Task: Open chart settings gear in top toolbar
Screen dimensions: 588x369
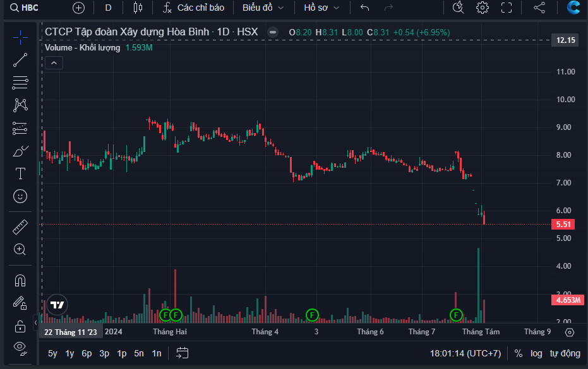Action: [x=483, y=8]
